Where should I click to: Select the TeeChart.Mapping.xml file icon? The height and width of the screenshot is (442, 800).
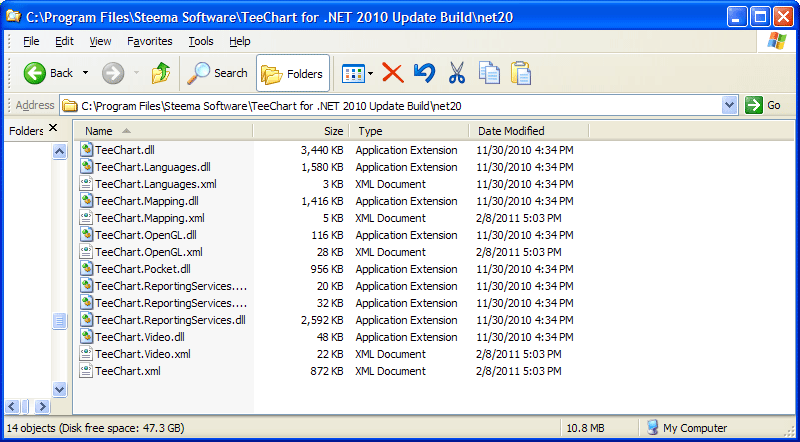(86, 218)
